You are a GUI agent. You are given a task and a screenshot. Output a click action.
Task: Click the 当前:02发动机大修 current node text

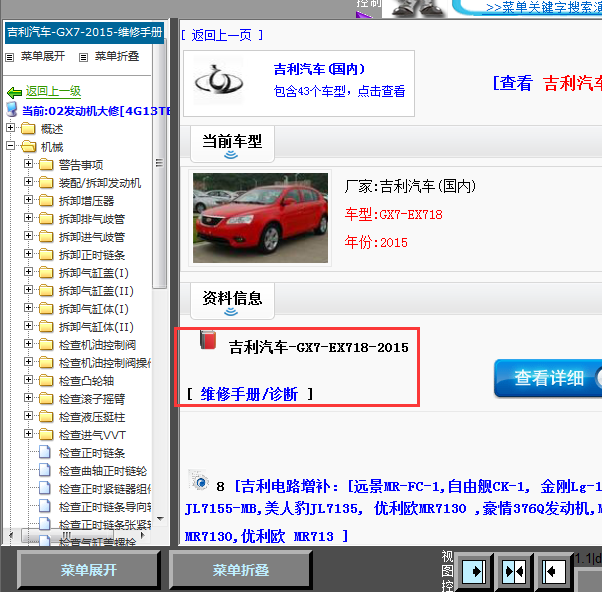pos(96,111)
